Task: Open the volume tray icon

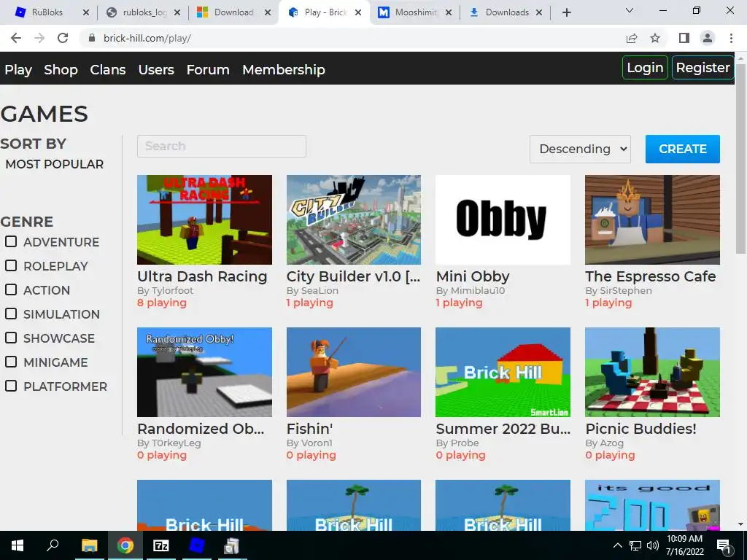Action: click(653, 545)
